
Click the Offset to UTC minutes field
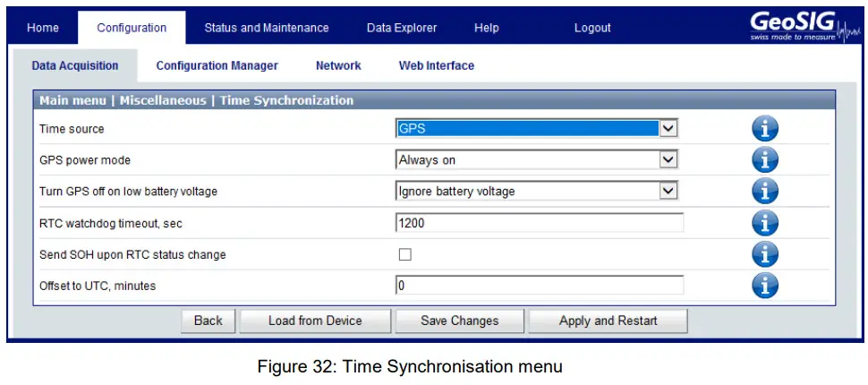(539, 286)
